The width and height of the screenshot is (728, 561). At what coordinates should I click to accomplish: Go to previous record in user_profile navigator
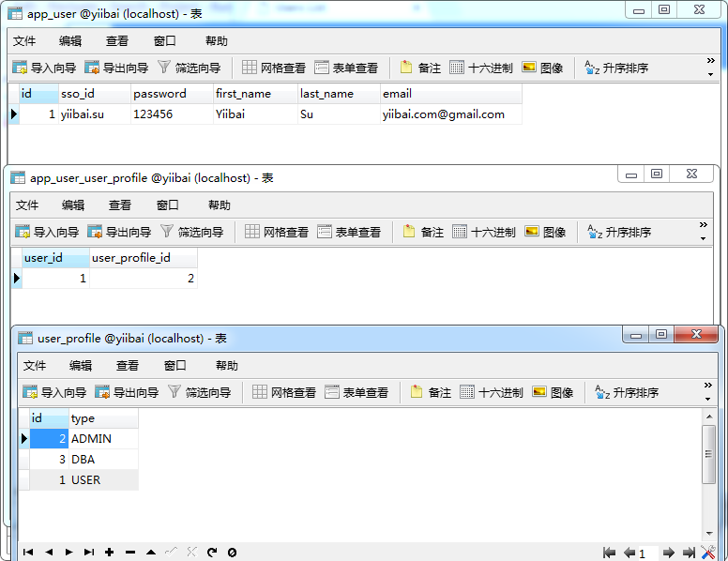coord(49,552)
